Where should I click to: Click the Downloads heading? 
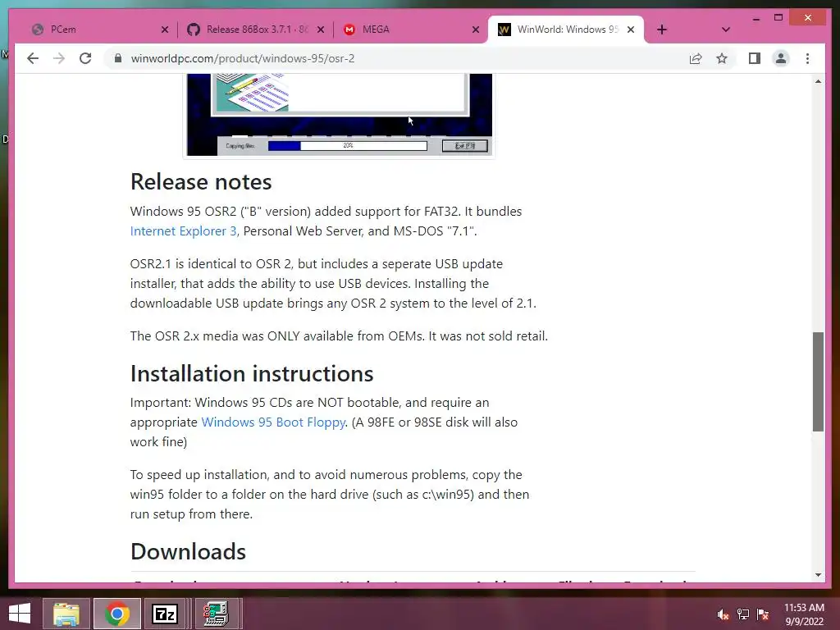click(188, 551)
